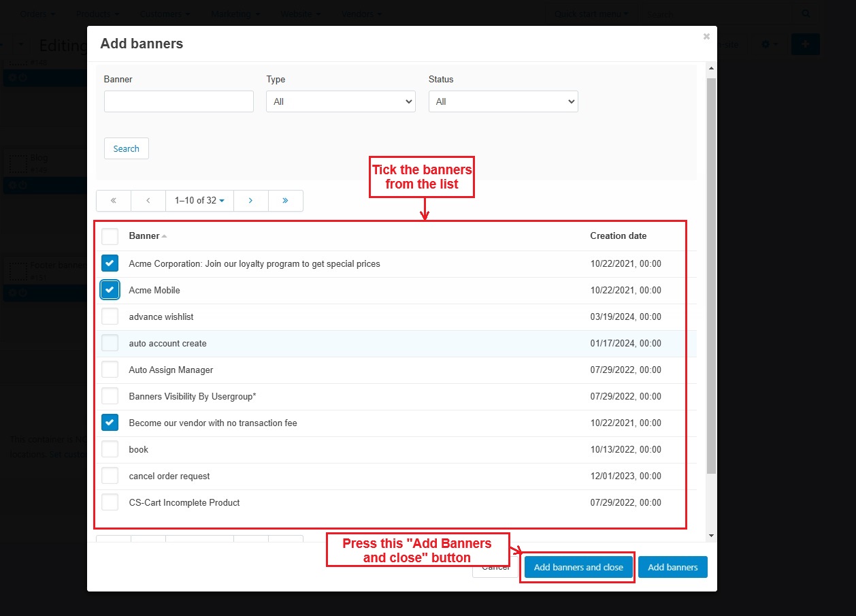Open the Type filter dropdown
This screenshot has width=856, height=616.
[x=340, y=101]
